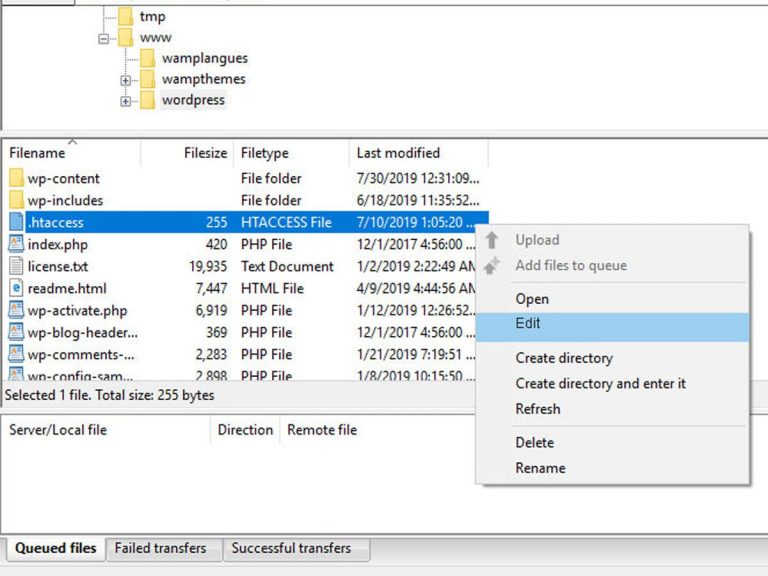Click the readme.html file icon
This screenshot has width=768, height=576.
click(16, 288)
